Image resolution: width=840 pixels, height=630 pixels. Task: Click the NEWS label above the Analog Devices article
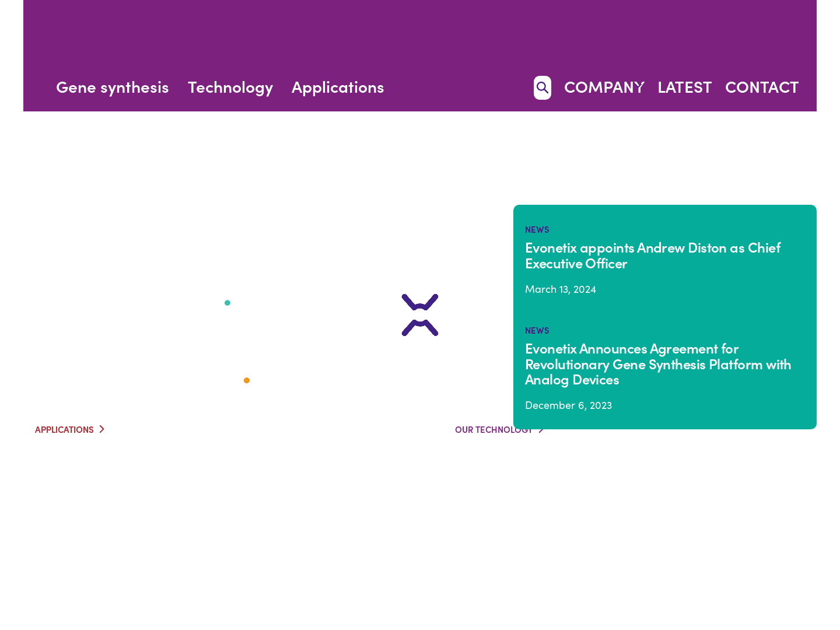(537, 330)
